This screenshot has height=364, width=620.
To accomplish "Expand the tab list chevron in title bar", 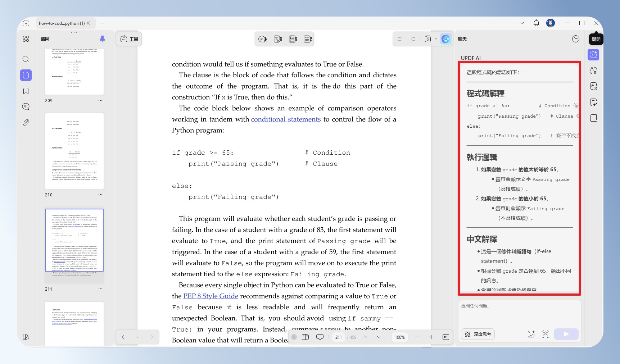I will pos(522,23).
